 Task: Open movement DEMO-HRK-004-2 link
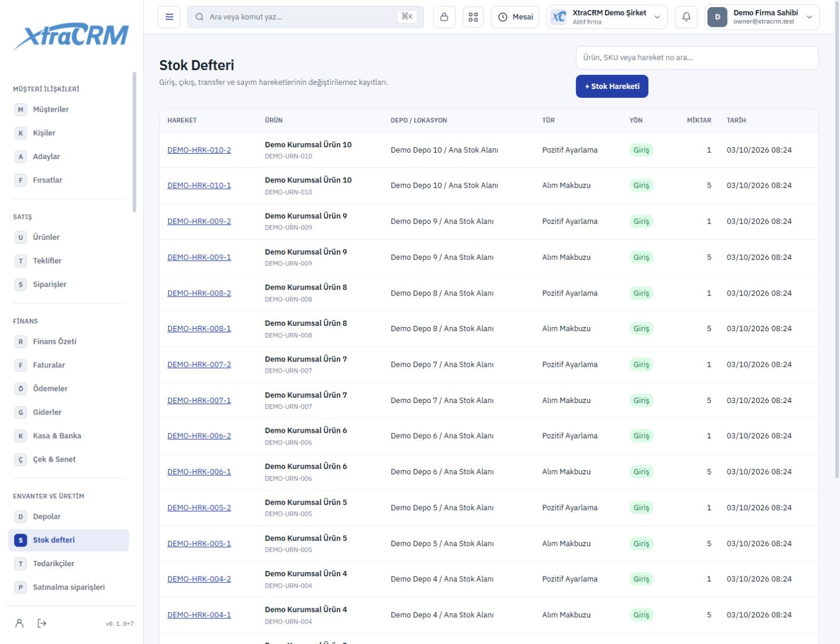[x=199, y=579]
